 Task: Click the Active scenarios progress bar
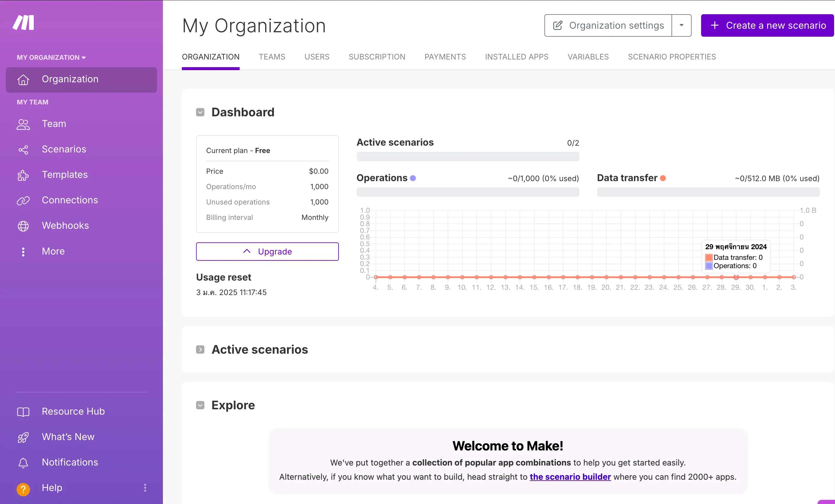click(x=468, y=156)
